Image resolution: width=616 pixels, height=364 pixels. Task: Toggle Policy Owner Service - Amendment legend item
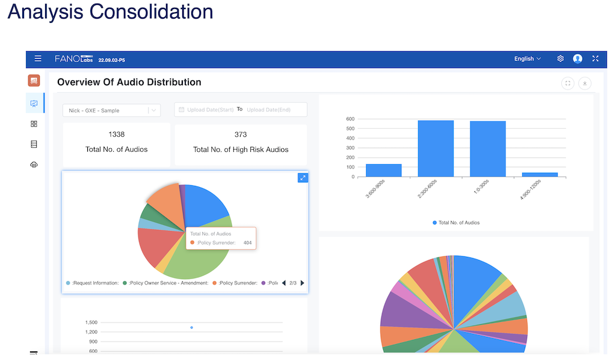click(x=165, y=283)
